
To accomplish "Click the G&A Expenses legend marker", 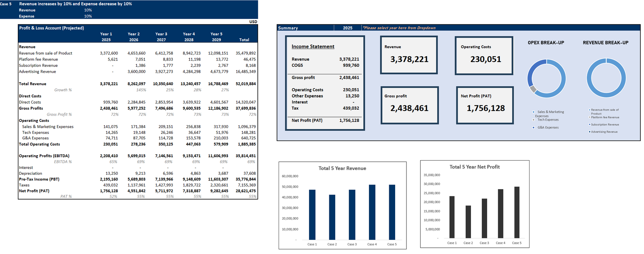I will [533, 127].
